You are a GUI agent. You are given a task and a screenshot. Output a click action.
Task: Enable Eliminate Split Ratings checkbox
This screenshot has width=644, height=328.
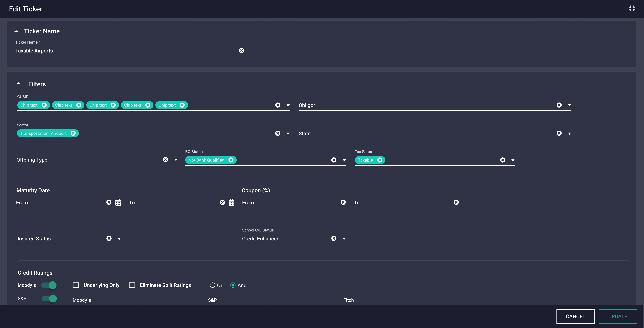[132, 285]
